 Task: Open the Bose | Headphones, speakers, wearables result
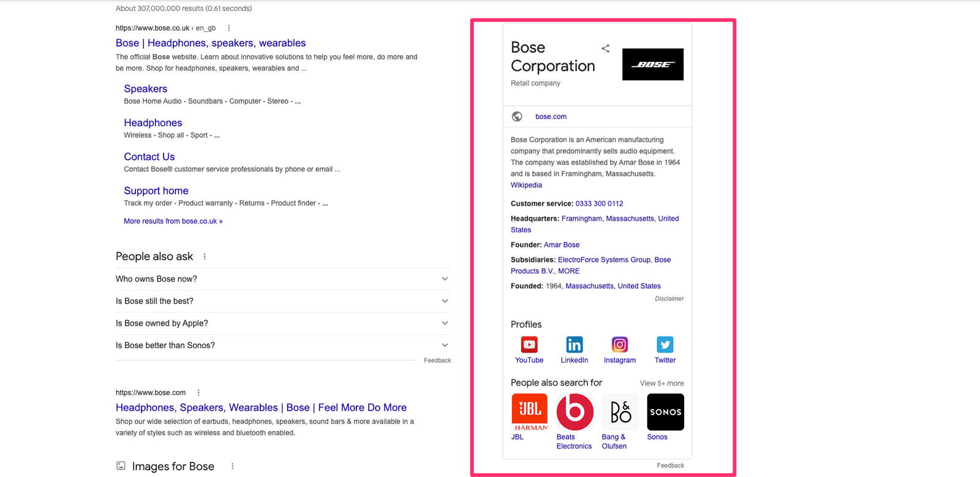point(211,43)
